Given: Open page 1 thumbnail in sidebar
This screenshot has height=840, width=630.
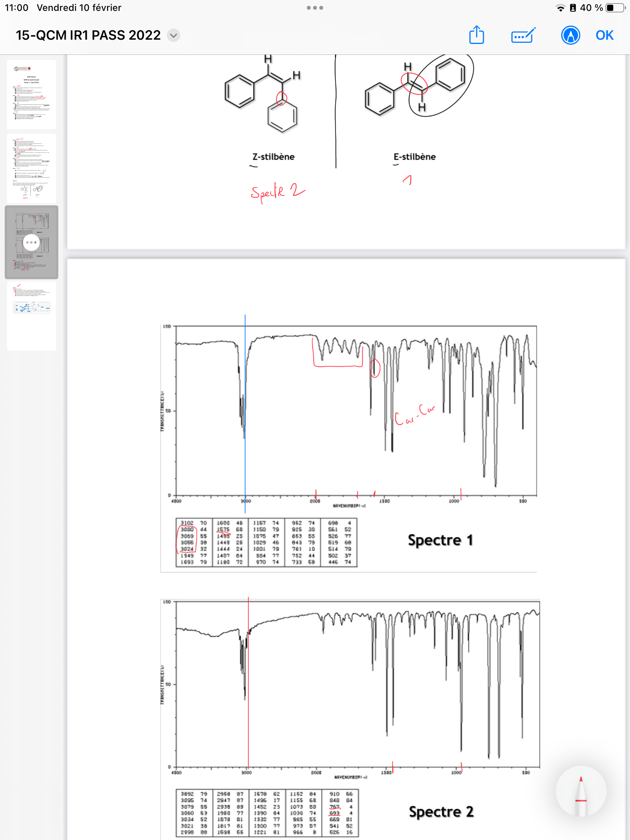Looking at the screenshot, I should pos(31,94).
